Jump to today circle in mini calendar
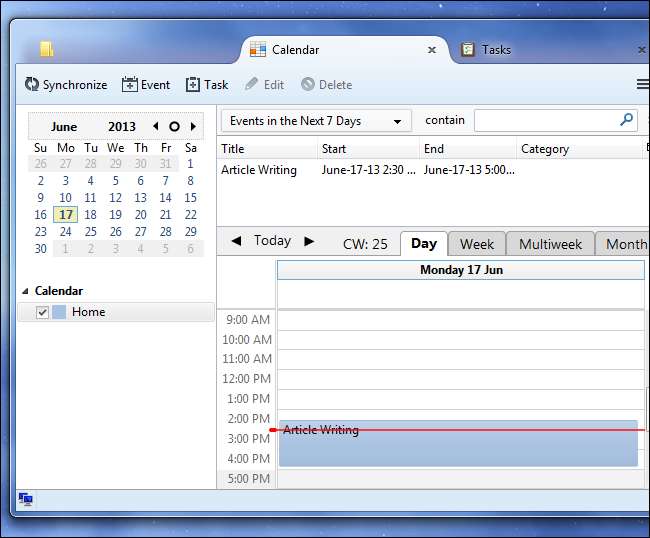Viewport: 650px width, 538px height. coord(174,127)
